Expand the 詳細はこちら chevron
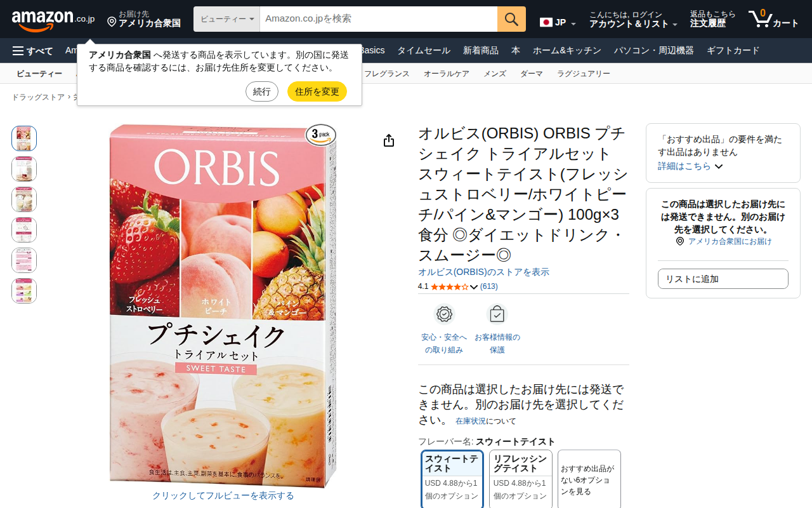Image resolution: width=812 pixels, height=508 pixels. click(719, 166)
